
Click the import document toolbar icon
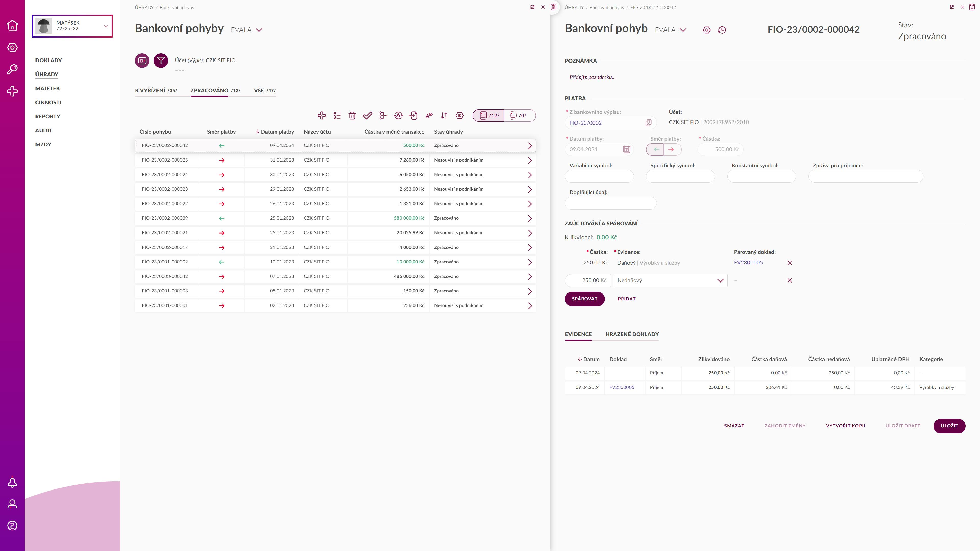[414, 116]
